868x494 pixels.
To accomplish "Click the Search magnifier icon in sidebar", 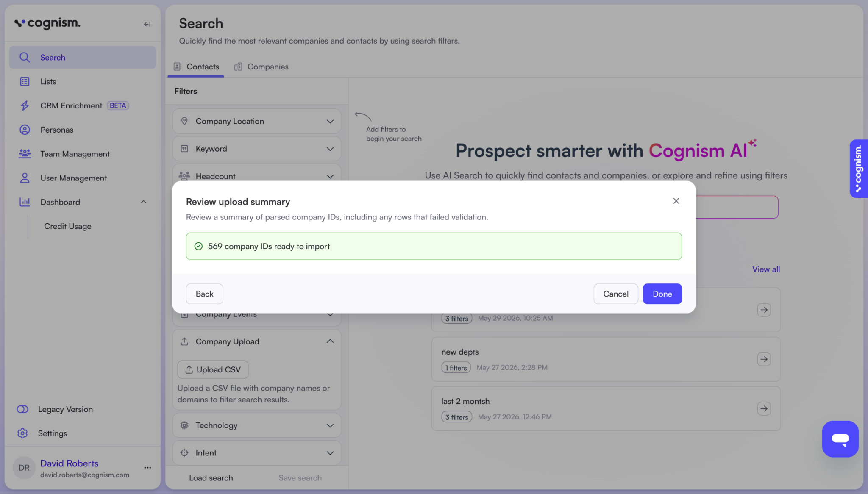I will [25, 57].
